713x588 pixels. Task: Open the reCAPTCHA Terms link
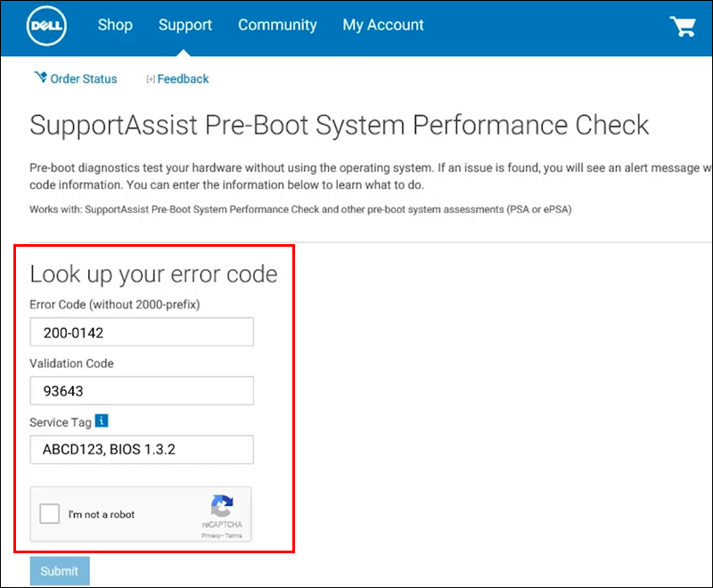(234, 535)
